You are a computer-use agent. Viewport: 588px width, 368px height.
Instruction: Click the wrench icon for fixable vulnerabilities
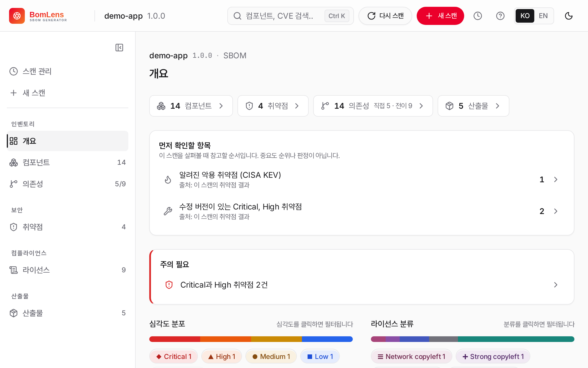tap(168, 211)
